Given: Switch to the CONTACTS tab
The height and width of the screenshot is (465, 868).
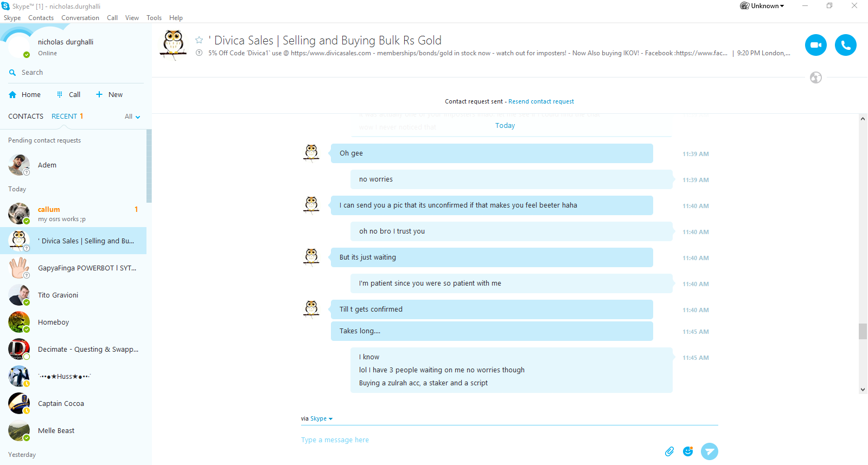Looking at the screenshot, I should pyautogui.click(x=25, y=117).
